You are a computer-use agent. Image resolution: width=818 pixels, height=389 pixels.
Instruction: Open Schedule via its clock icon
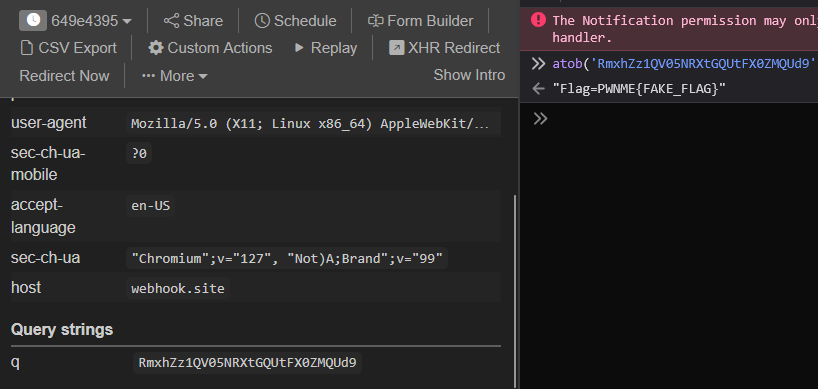(262, 21)
